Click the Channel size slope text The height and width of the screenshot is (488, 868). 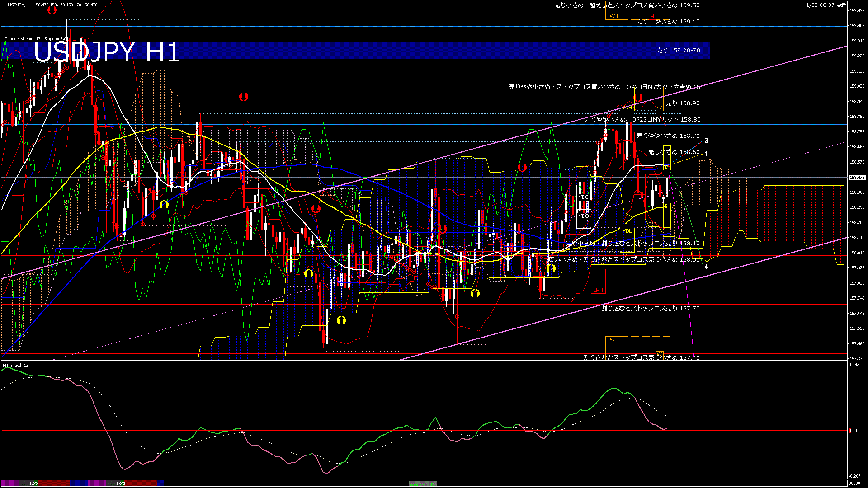[36, 39]
